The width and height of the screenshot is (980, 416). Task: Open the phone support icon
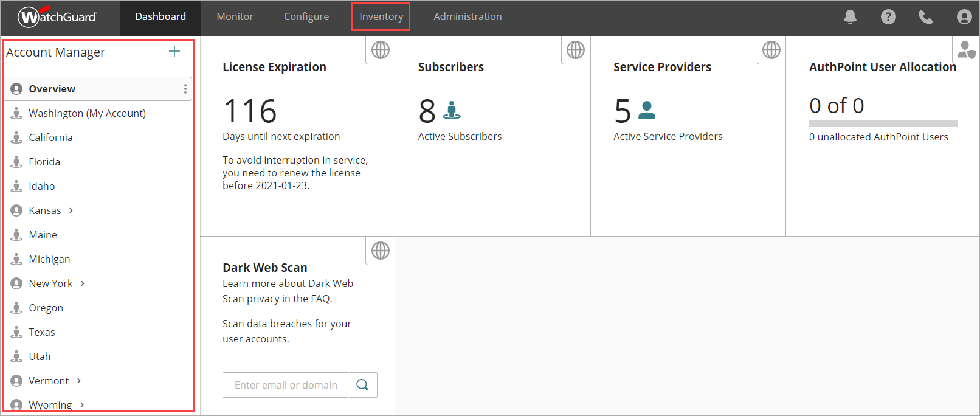click(925, 17)
